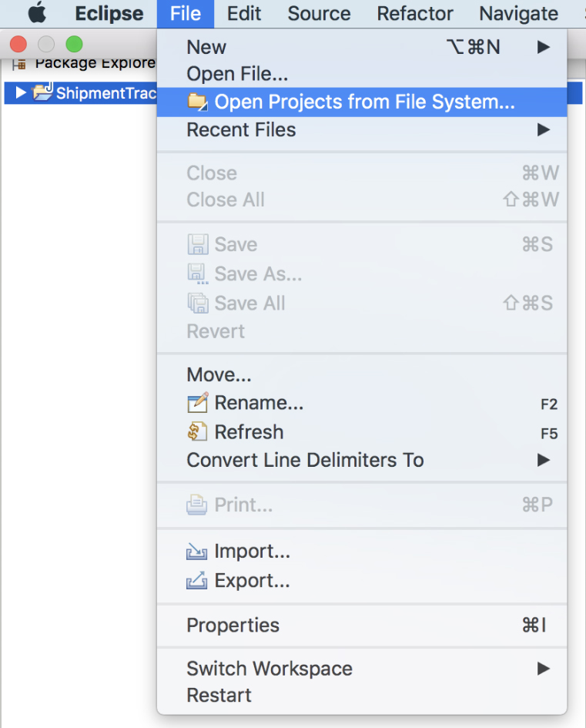
Task: Click the Print icon in the File menu
Action: click(197, 504)
